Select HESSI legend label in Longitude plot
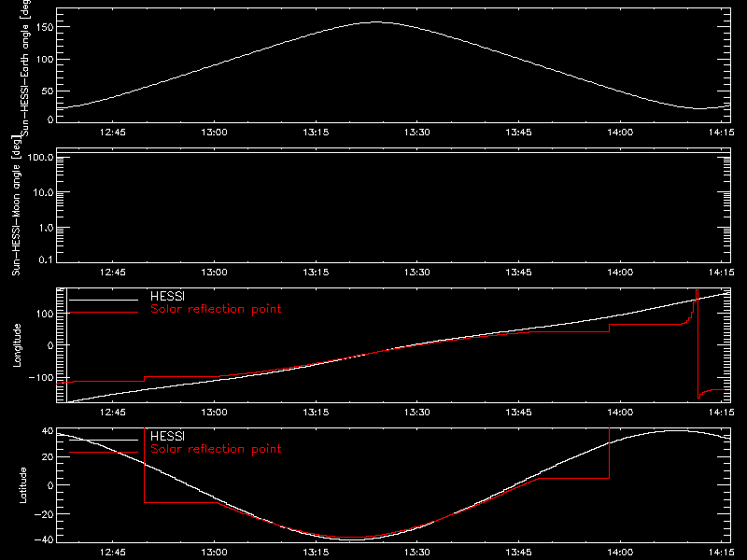Image resolution: width=747 pixels, height=560 pixels. [x=167, y=296]
